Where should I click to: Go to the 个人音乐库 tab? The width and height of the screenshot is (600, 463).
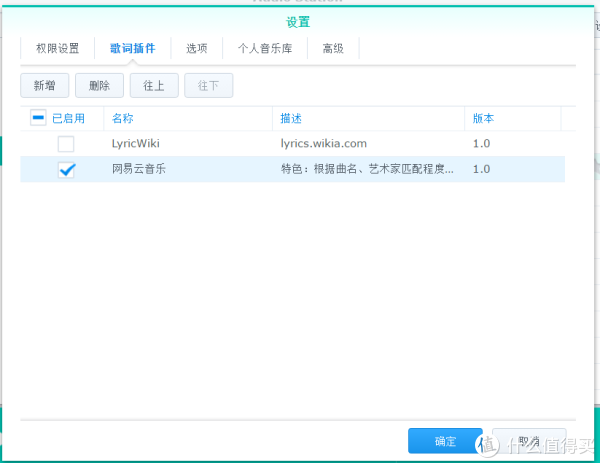264,48
